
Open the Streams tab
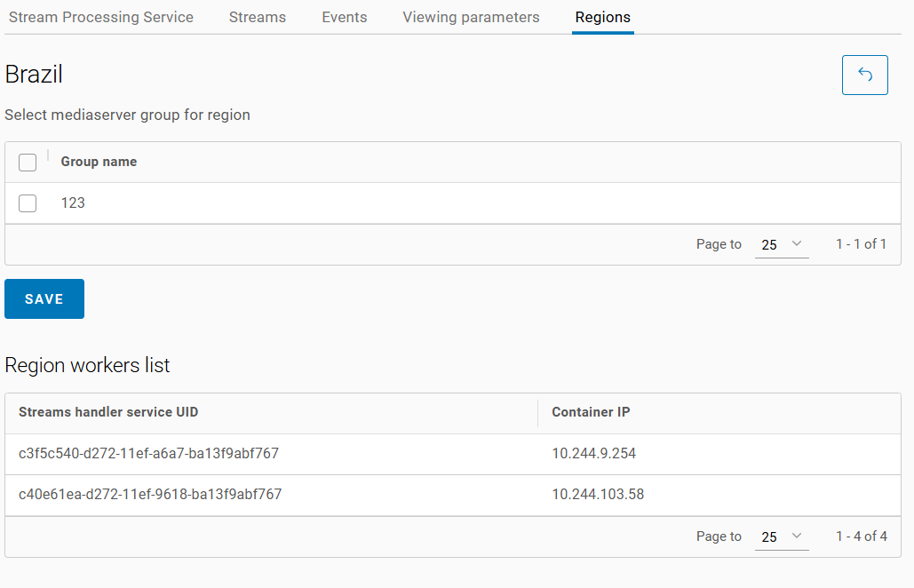point(258,17)
